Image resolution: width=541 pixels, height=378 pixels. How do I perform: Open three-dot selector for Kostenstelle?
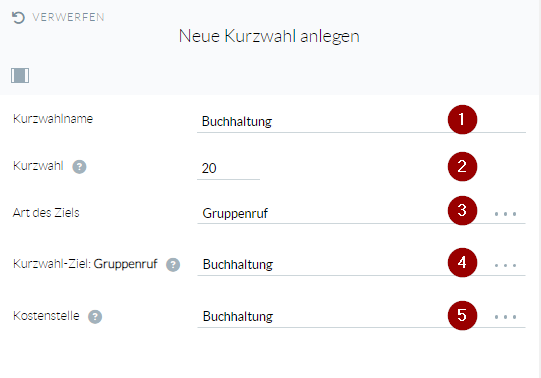[505, 317]
